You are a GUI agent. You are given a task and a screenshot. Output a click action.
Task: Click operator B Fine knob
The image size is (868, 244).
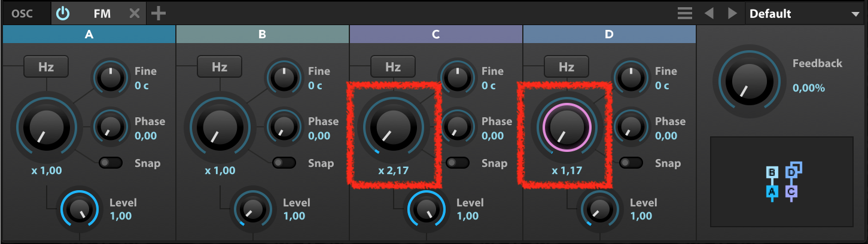[x=284, y=78]
